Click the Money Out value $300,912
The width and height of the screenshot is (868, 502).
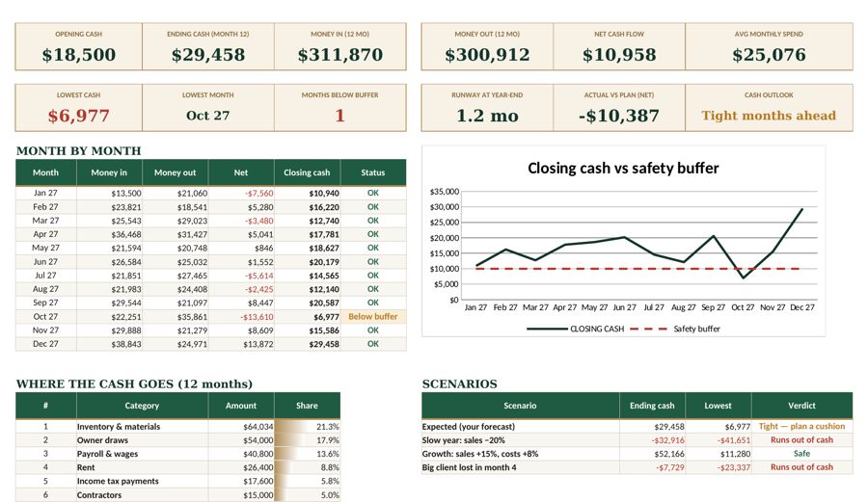tap(487, 55)
